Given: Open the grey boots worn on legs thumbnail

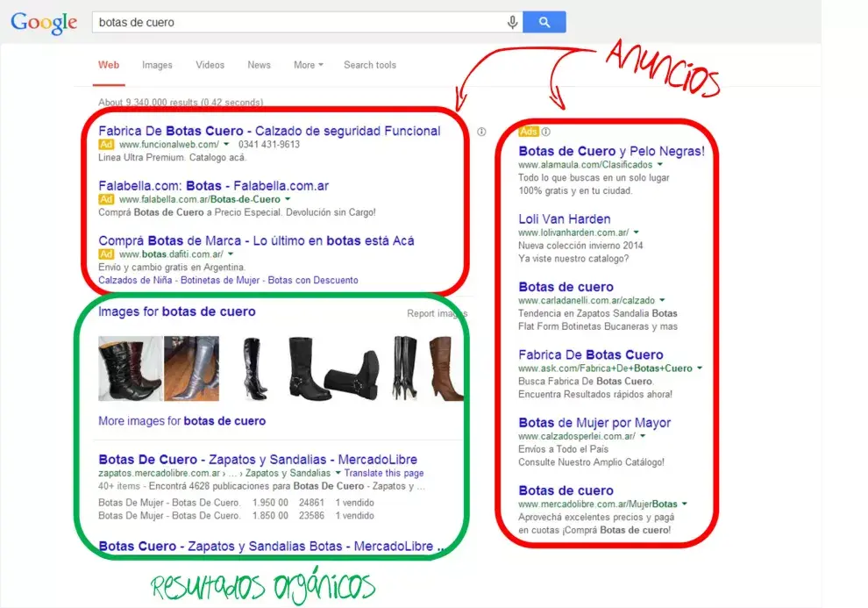Looking at the screenshot, I should coord(191,368).
